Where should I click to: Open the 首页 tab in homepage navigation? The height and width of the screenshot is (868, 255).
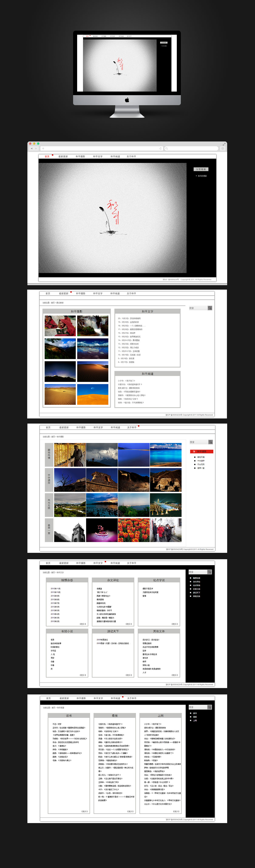point(47,157)
